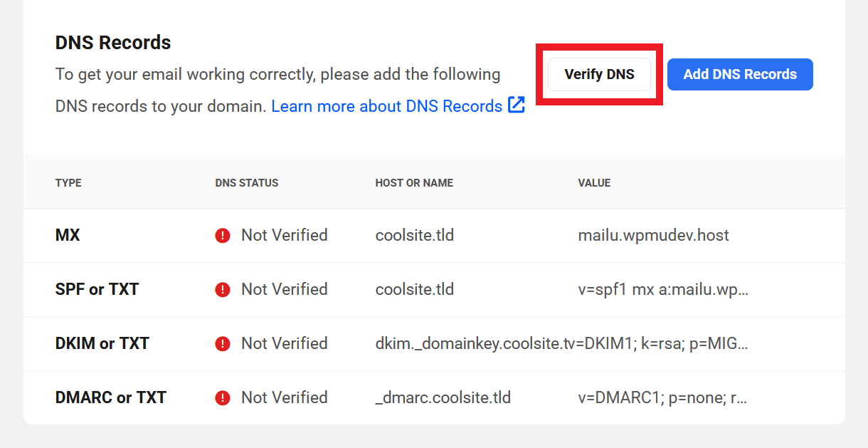Select the SPF or TXT record label

[x=97, y=289]
